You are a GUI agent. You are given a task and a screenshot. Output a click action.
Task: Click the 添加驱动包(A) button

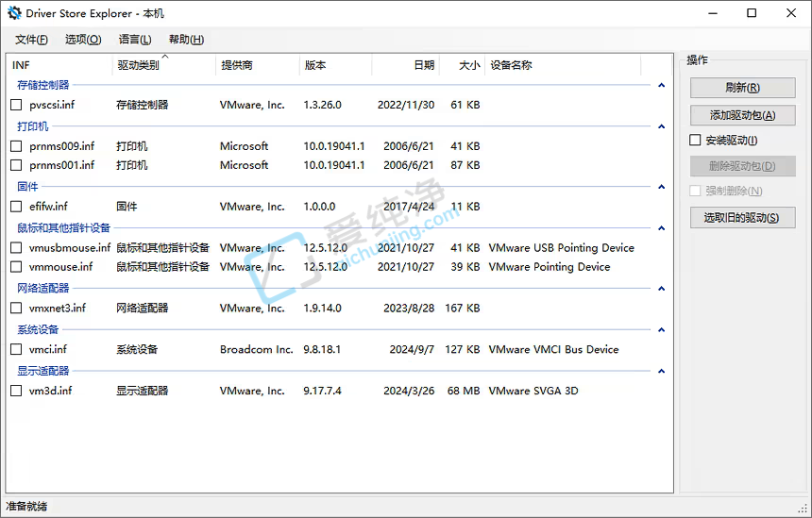[x=743, y=115]
